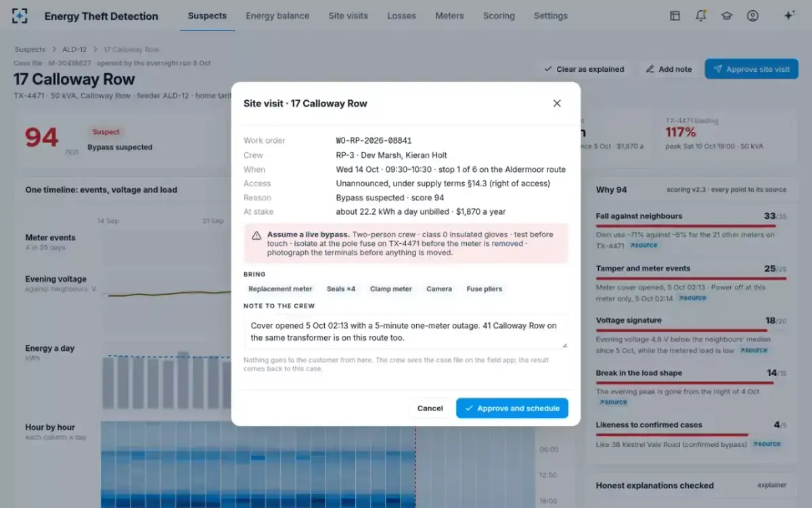Open the Site visits tab
812x508 pixels.
coord(348,16)
